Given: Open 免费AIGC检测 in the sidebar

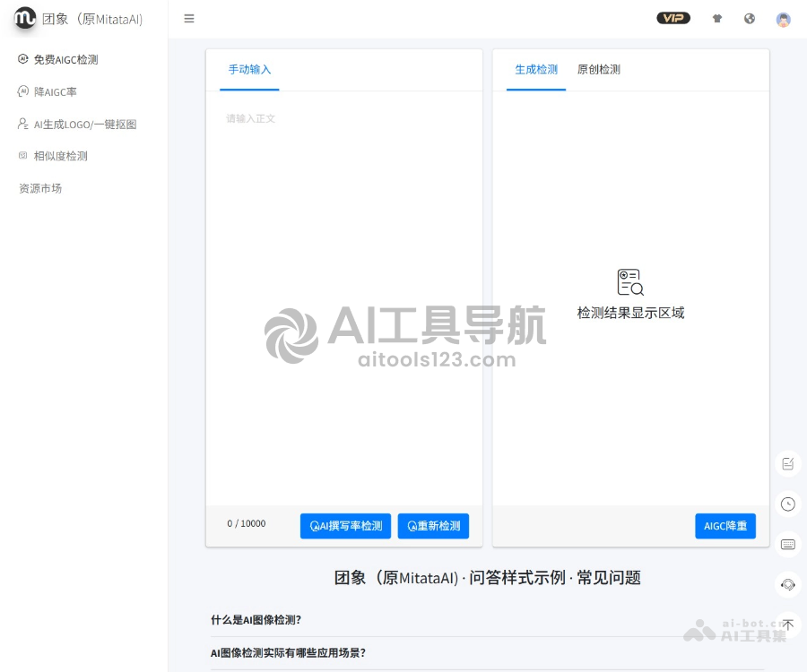Looking at the screenshot, I should coord(57,60).
